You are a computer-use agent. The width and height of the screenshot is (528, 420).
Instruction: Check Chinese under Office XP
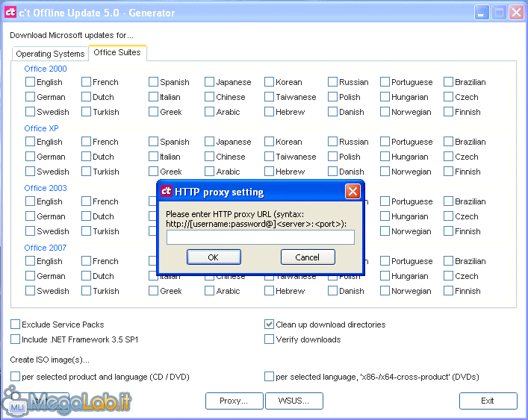(209, 156)
